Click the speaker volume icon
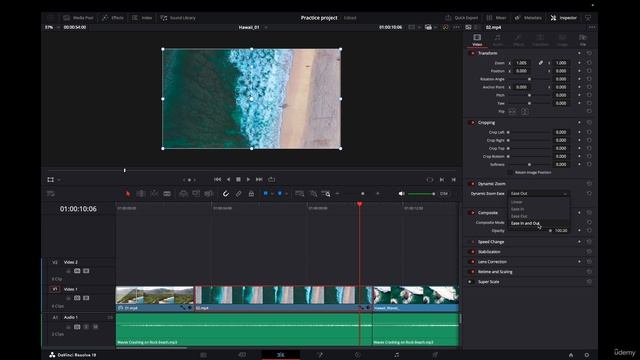This screenshot has width=640, height=360. [402, 193]
